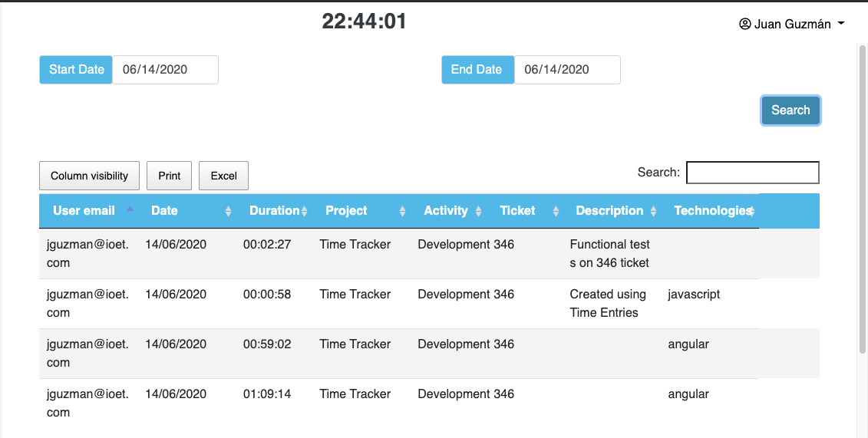Click the Start Date label
Image resolution: width=868 pixels, height=438 pixels.
tap(76, 70)
